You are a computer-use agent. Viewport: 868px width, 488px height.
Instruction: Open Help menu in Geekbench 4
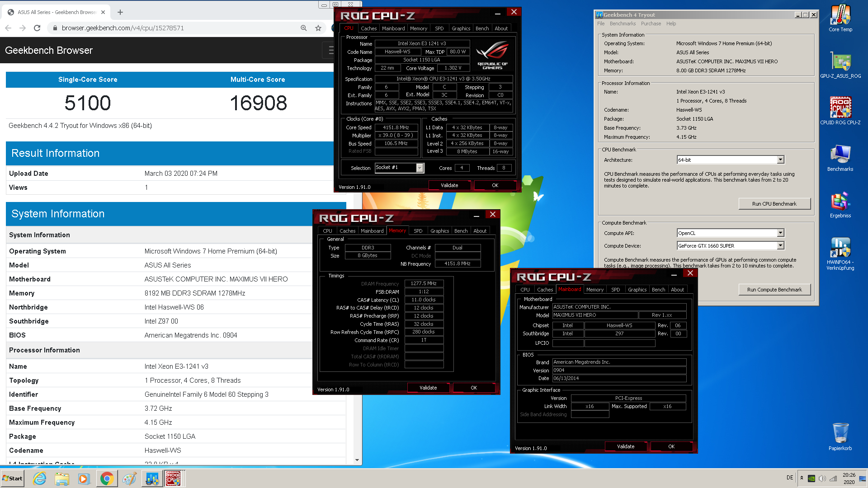671,23
